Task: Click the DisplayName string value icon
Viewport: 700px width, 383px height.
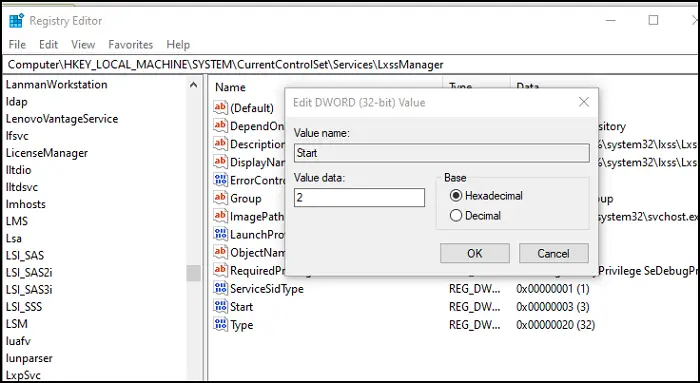Action: pyautogui.click(x=220, y=162)
